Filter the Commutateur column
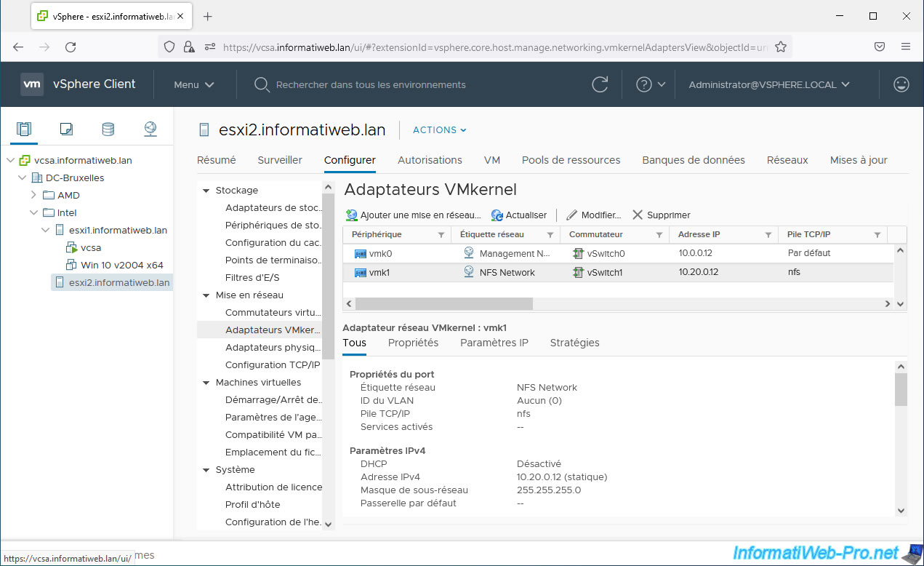This screenshot has height=566, width=924. 659,235
